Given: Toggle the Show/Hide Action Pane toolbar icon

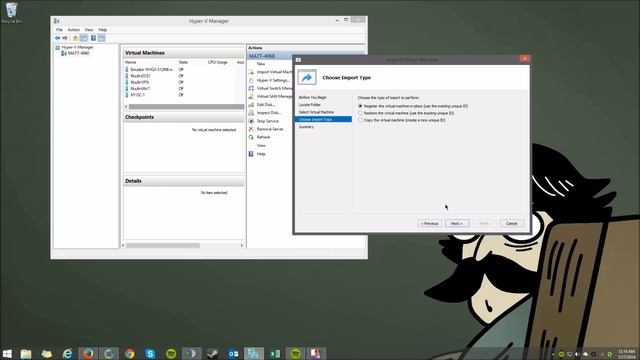Looking at the screenshot, I should click(101, 38).
